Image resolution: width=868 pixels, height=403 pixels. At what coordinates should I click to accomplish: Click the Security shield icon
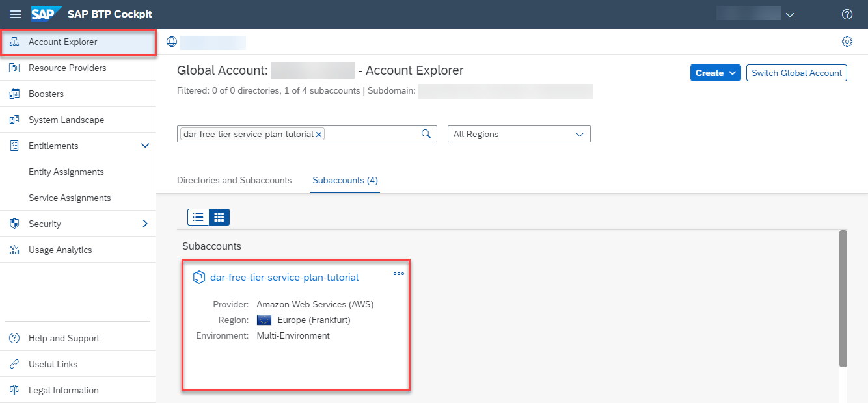point(14,224)
